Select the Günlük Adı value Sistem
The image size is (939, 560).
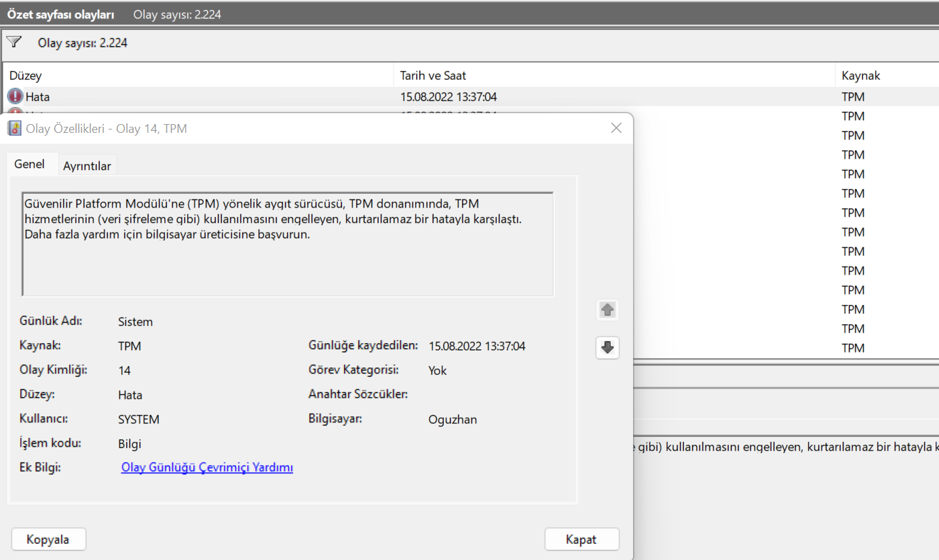click(x=136, y=322)
